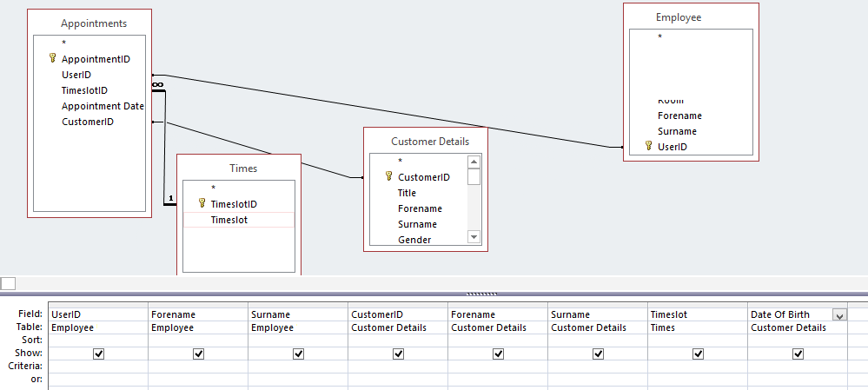Select the asterisk in the Times table
Image resolution: width=868 pixels, height=390 pixels.
[x=213, y=188]
